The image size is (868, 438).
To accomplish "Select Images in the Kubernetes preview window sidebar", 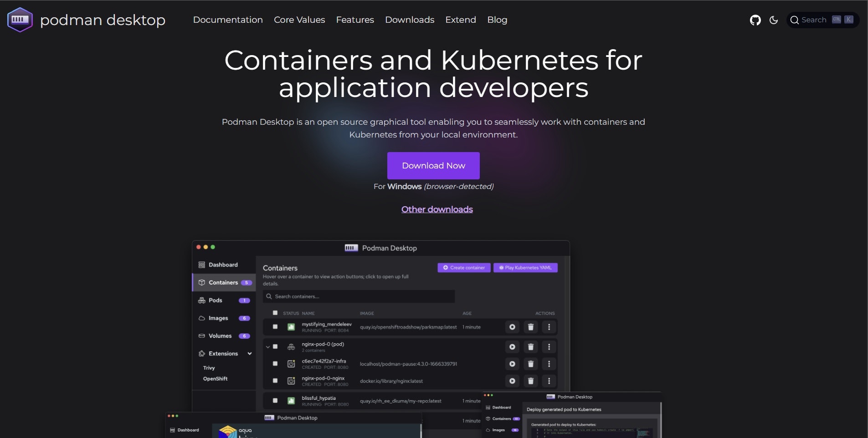I will click(503, 430).
